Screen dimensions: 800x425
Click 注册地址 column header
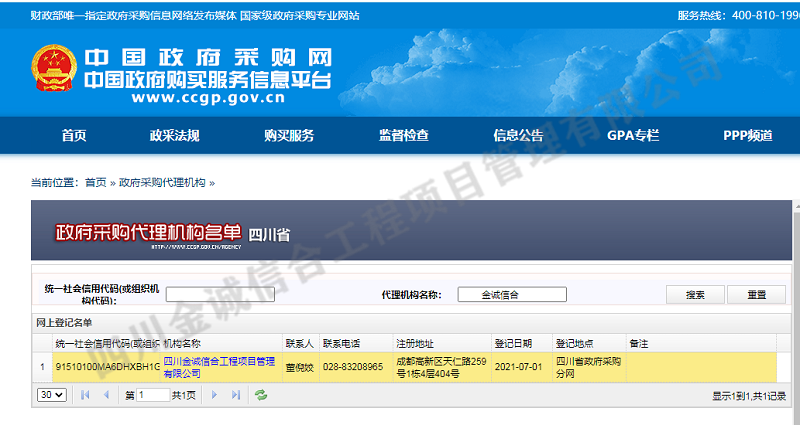[442, 344]
